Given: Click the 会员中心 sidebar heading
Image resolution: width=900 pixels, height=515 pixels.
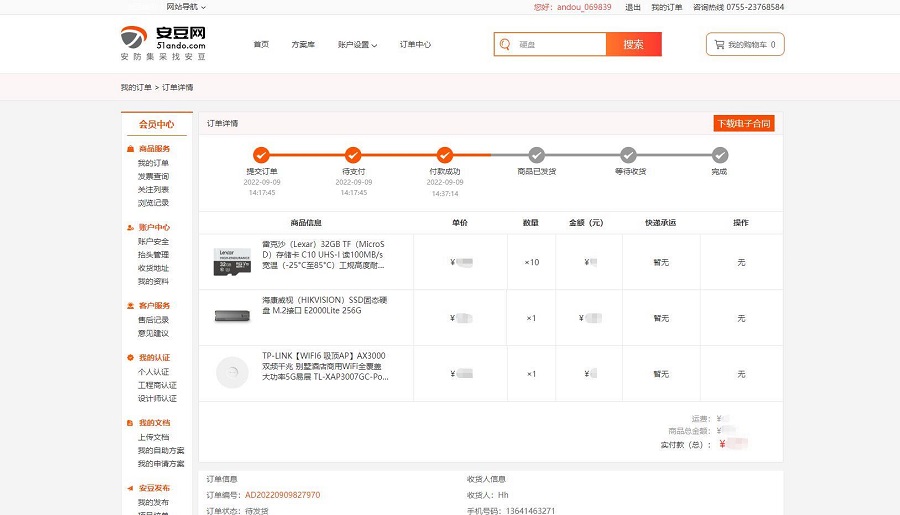Looking at the screenshot, I should 157,124.
